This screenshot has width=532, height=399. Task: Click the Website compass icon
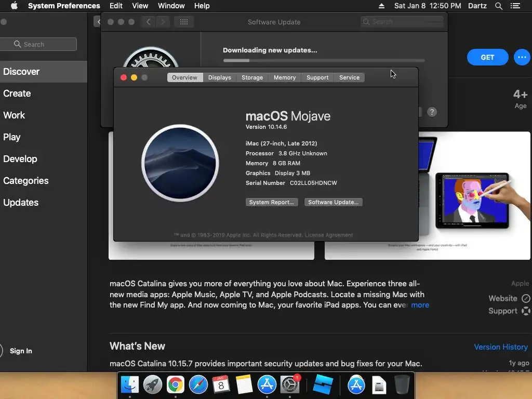(526, 299)
